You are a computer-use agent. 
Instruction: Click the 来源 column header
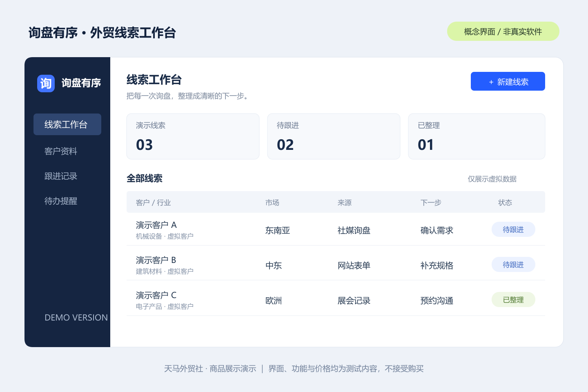(345, 203)
